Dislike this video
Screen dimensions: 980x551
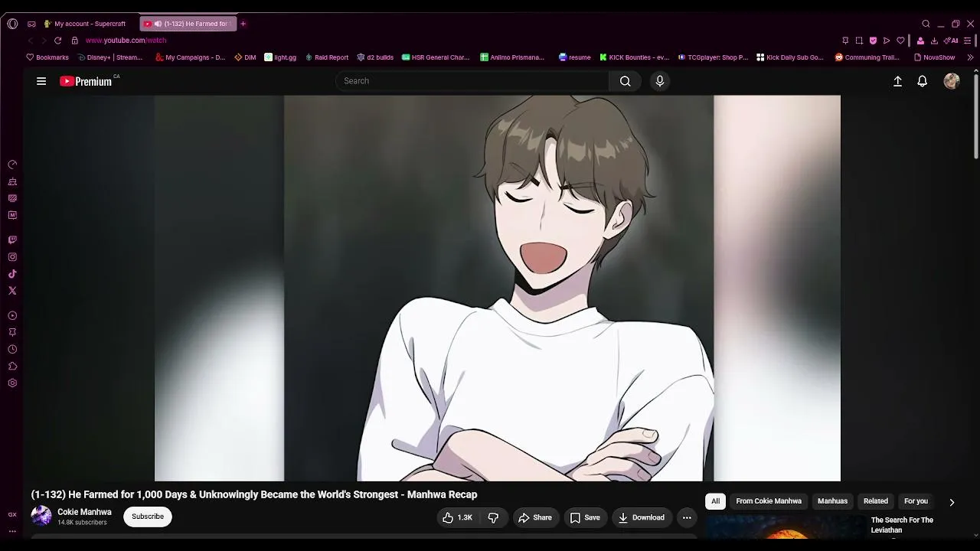[493, 518]
